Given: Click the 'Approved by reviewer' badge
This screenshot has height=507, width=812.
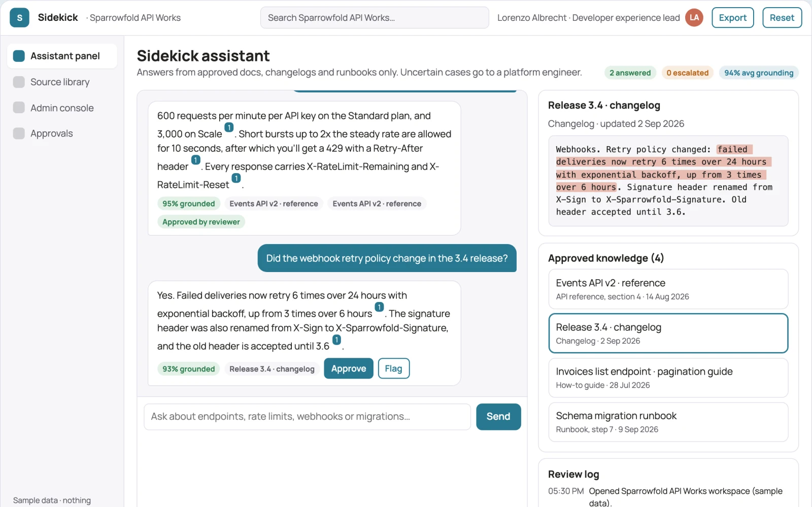Looking at the screenshot, I should pyautogui.click(x=201, y=222).
